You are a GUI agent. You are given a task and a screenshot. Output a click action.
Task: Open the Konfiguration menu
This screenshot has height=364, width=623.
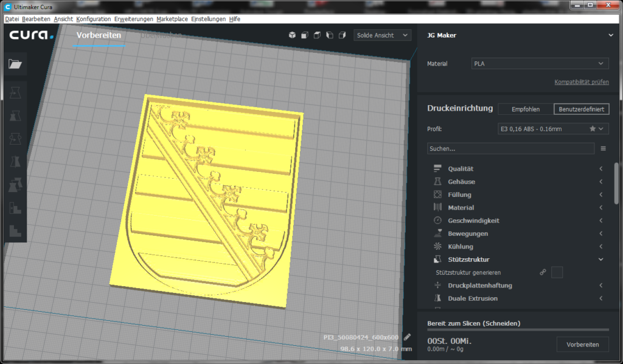click(x=93, y=19)
